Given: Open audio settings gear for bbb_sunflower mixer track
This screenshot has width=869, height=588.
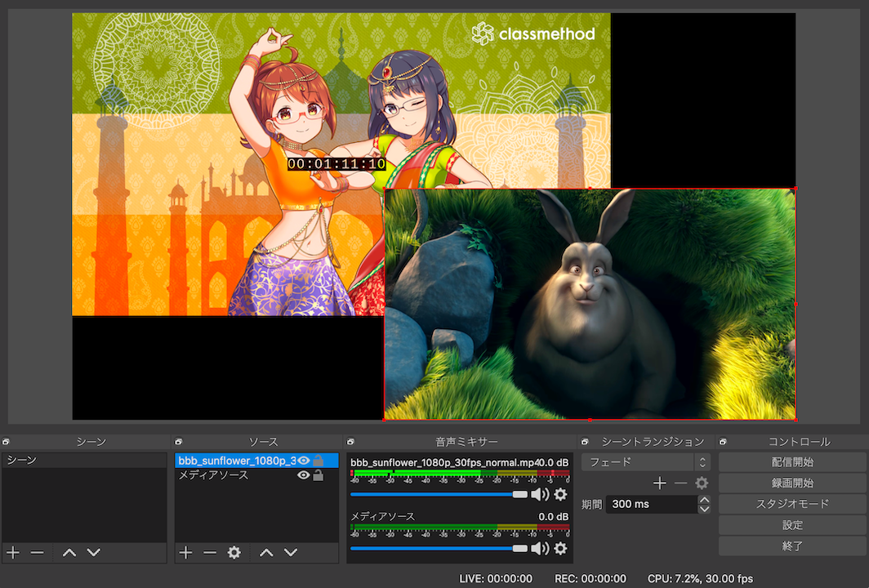Looking at the screenshot, I should 561,494.
